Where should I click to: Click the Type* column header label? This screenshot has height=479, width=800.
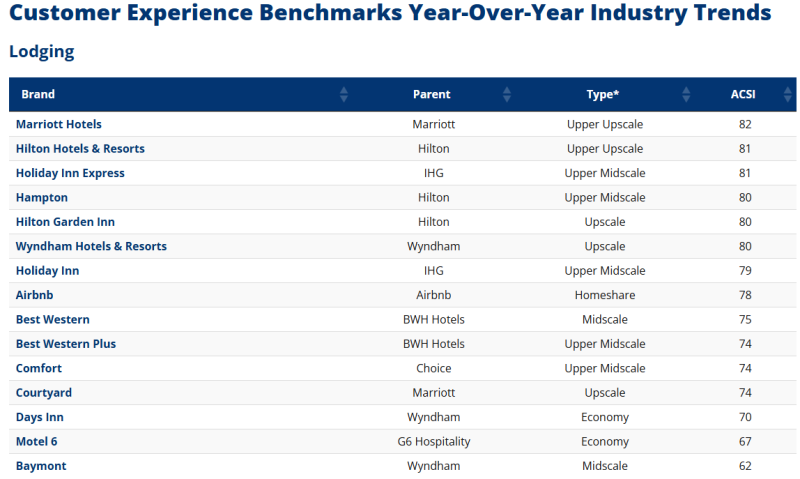pos(603,94)
